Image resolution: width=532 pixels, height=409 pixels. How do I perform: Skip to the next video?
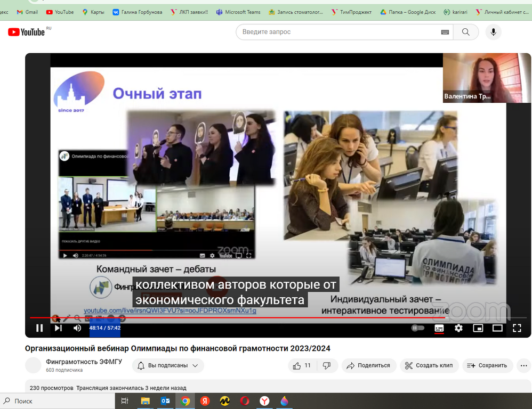pos(58,328)
